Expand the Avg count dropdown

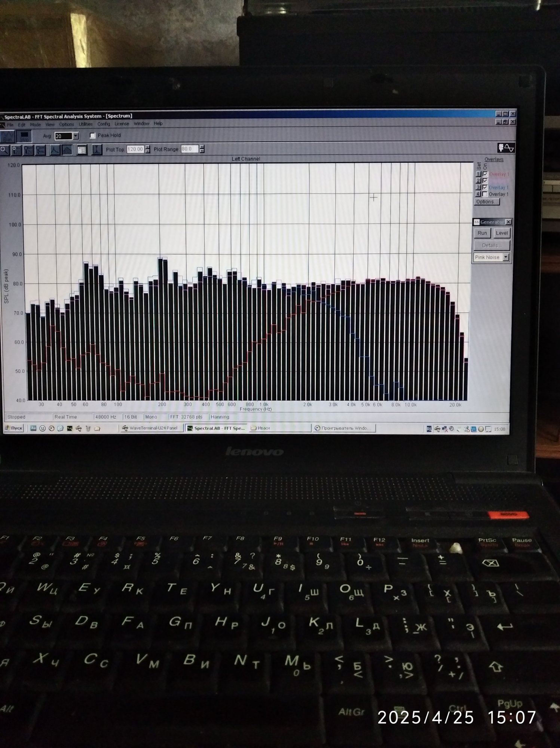tap(76, 136)
